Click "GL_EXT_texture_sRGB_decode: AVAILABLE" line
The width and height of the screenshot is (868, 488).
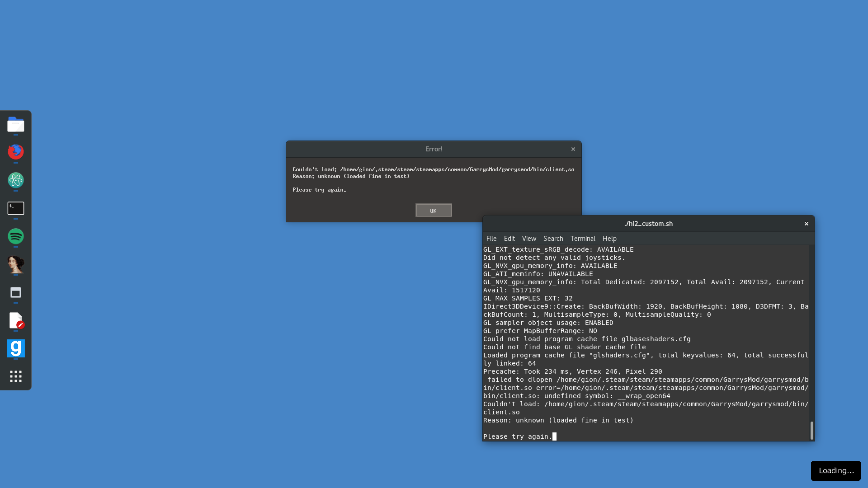point(558,249)
